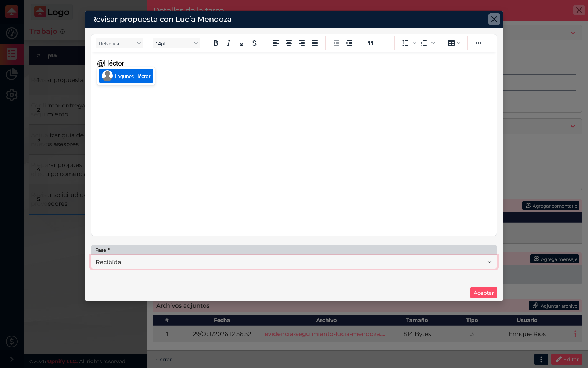Center align the text
The width and height of the screenshot is (588, 368).
pyautogui.click(x=289, y=43)
